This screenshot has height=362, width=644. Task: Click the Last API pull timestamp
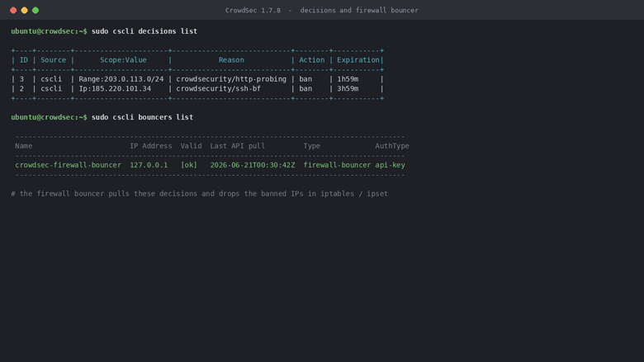point(253,165)
